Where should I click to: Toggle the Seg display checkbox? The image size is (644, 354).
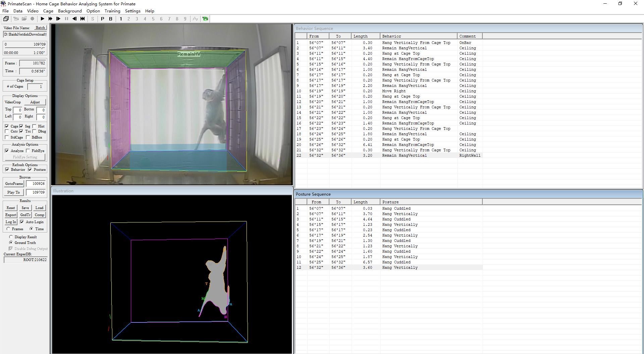coord(21,126)
